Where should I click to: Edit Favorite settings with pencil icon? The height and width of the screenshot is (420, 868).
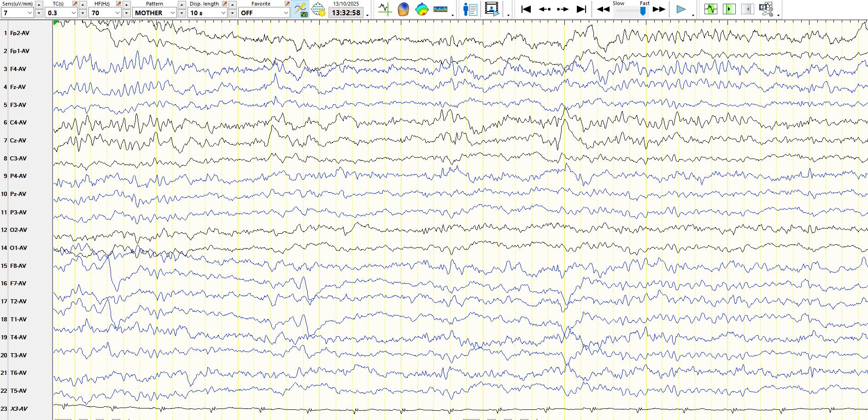click(287, 4)
